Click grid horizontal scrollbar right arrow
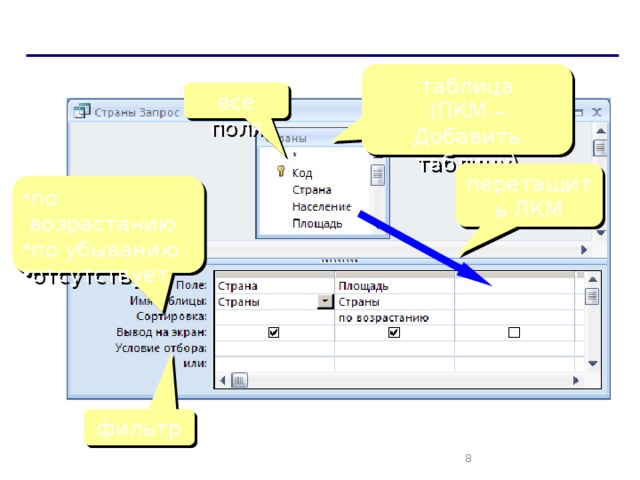This screenshot has width=640, height=480. [x=576, y=380]
